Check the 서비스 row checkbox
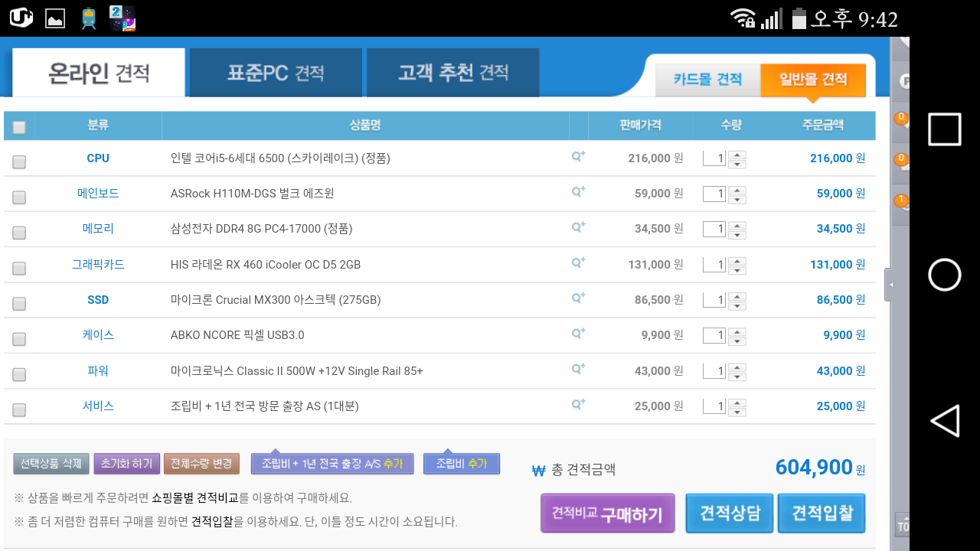Image resolution: width=980 pixels, height=551 pixels. coord(19,410)
